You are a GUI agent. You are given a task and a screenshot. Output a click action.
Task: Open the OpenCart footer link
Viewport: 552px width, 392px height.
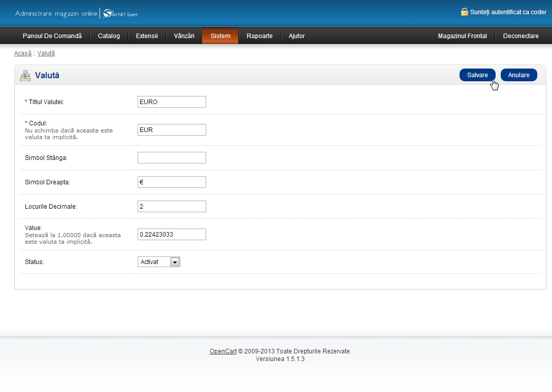pyautogui.click(x=223, y=351)
